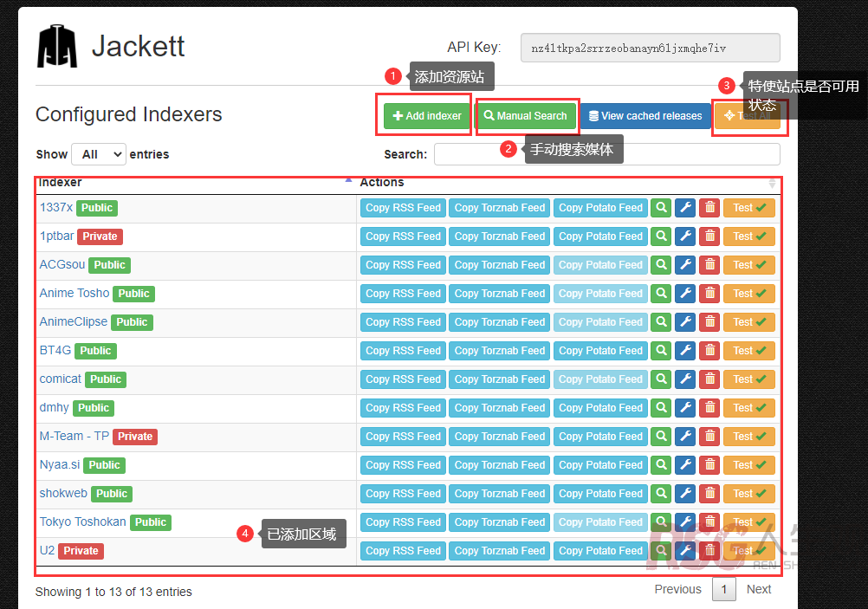Open the 1337x indexer link
The height and width of the screenshot is (609, 868).
56,208
